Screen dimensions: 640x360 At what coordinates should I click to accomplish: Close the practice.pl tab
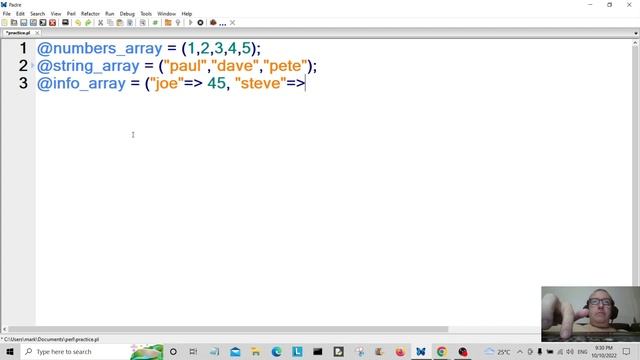coord(37,33)
